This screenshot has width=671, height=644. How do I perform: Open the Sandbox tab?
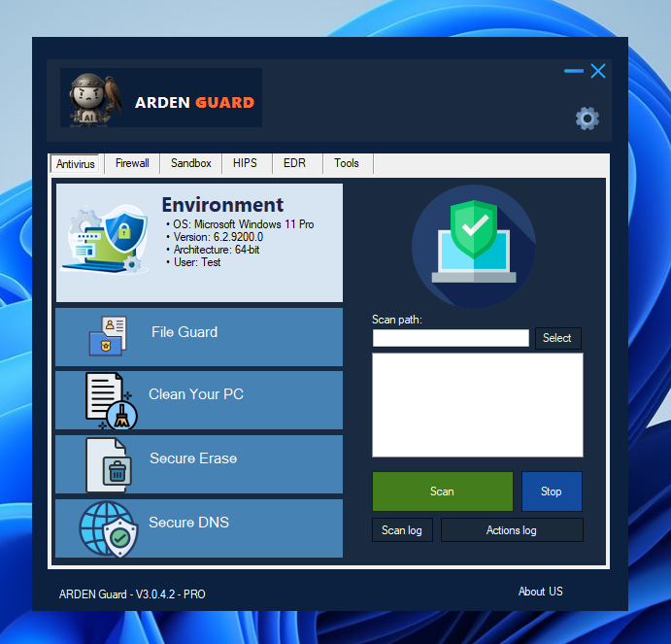pyautogui.click(x=191, y=163)
